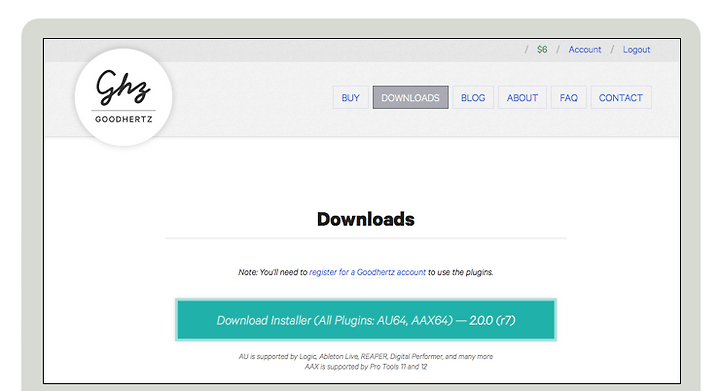Open the Account link
This screenshot has width=720, height=391.
[585, 50]
